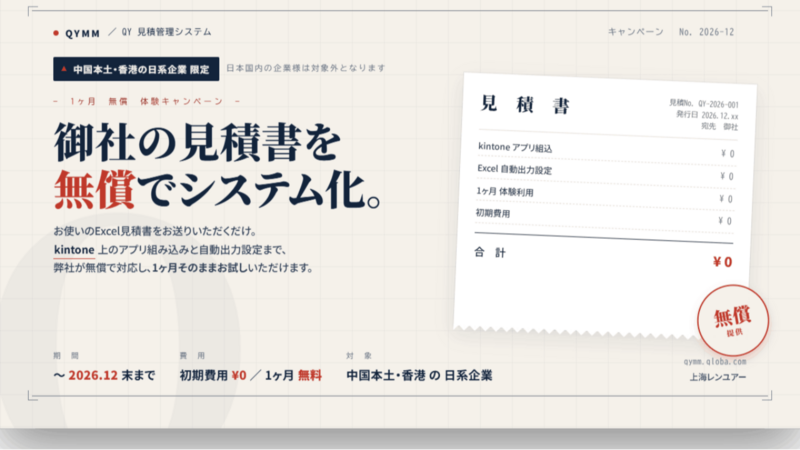Click the 'No. 2026-12' campaign number
The image size is (800, 450).
(706, 32)
